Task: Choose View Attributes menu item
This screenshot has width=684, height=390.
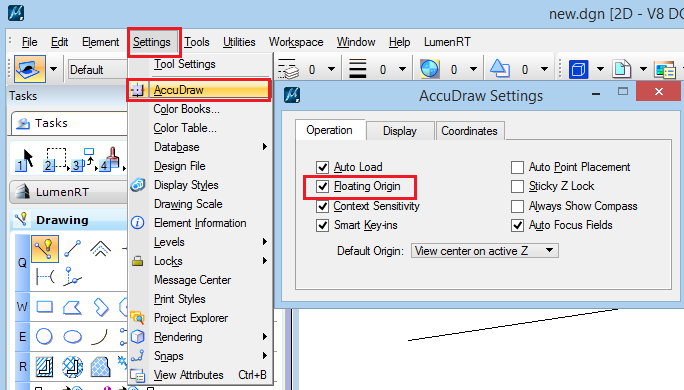Action: (x=200, y=375)
